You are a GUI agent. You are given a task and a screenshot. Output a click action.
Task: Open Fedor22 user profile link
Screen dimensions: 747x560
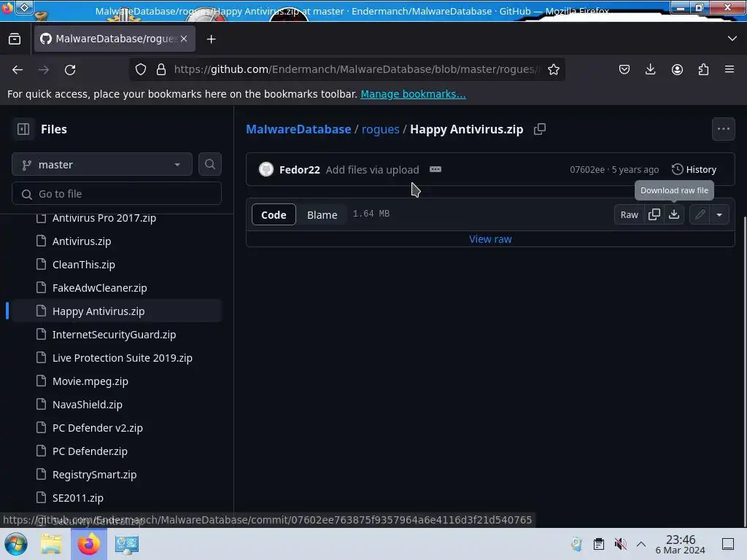[300, 169]
